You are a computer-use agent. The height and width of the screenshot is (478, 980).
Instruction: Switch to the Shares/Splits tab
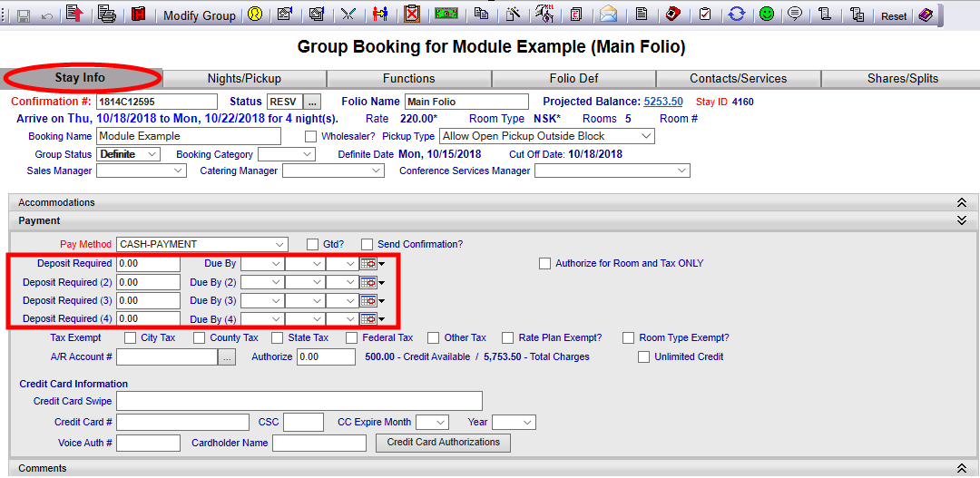[903, 79]
